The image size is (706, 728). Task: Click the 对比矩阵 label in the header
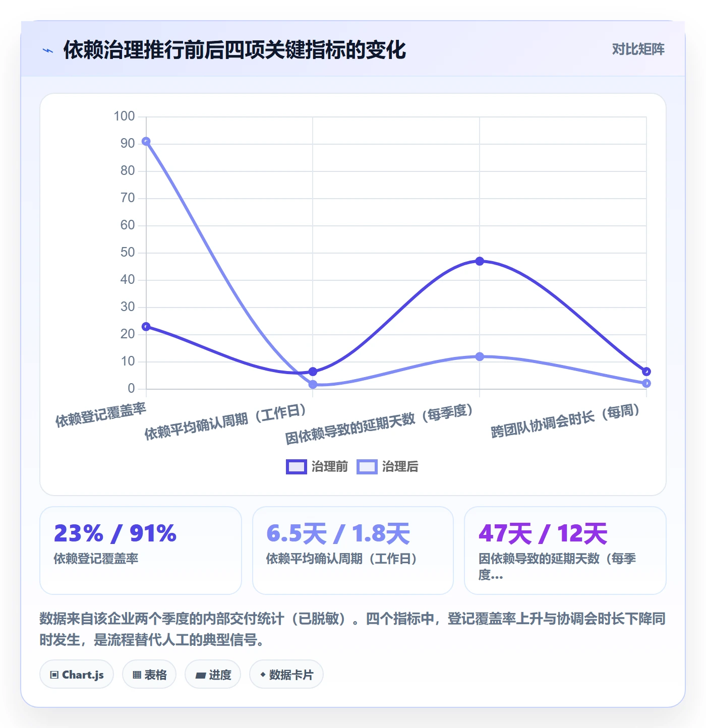click(638, 49)
